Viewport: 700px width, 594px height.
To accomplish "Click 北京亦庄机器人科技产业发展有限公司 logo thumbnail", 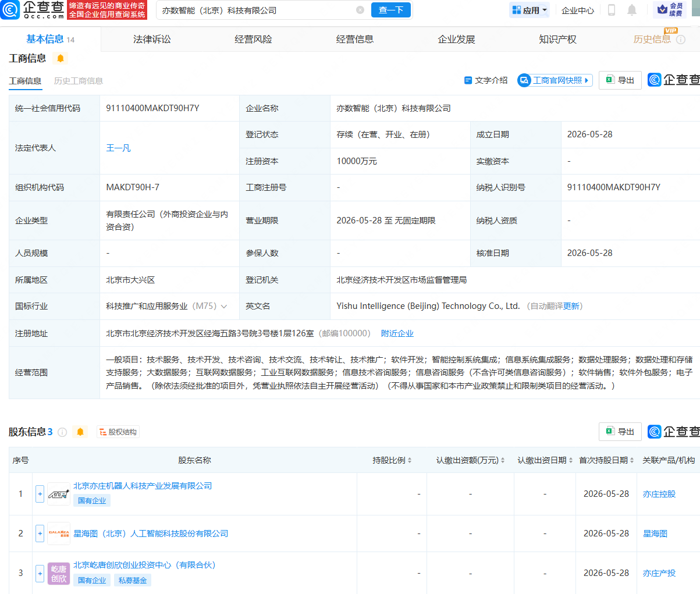I will tap(59, 494).
